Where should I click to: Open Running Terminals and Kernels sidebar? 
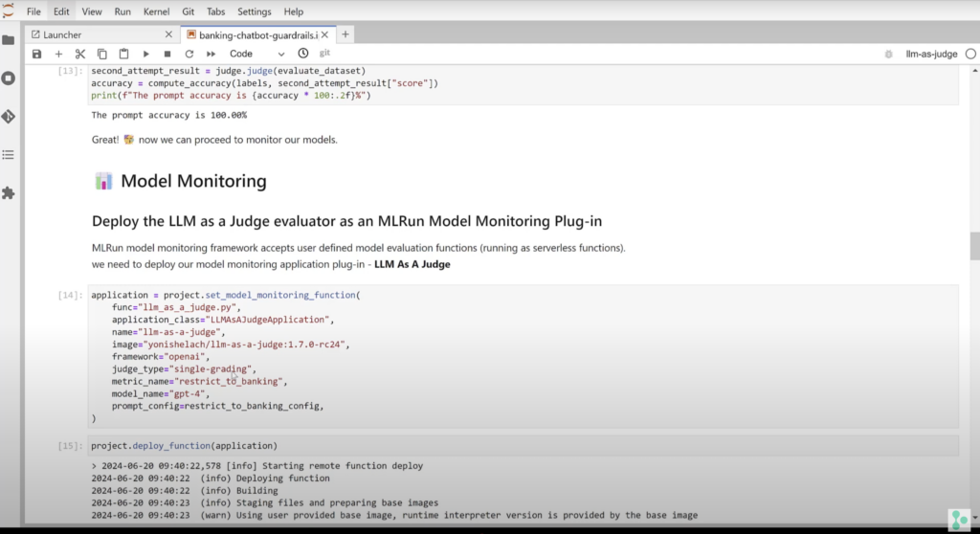click(x=8, y=78)
